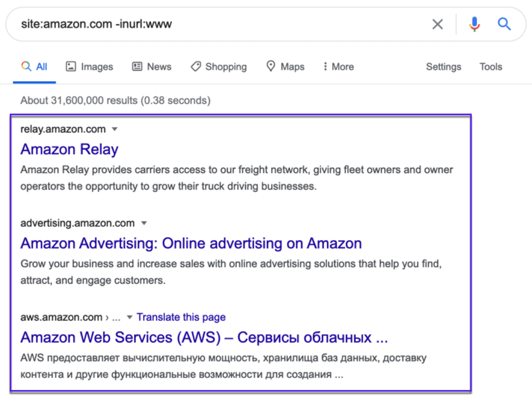
Task: Select the Maps pin icon
Action: click(x=271, y=66)
